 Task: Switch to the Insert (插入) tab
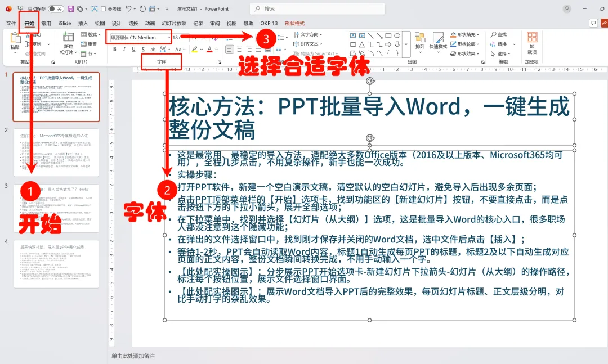83,23
